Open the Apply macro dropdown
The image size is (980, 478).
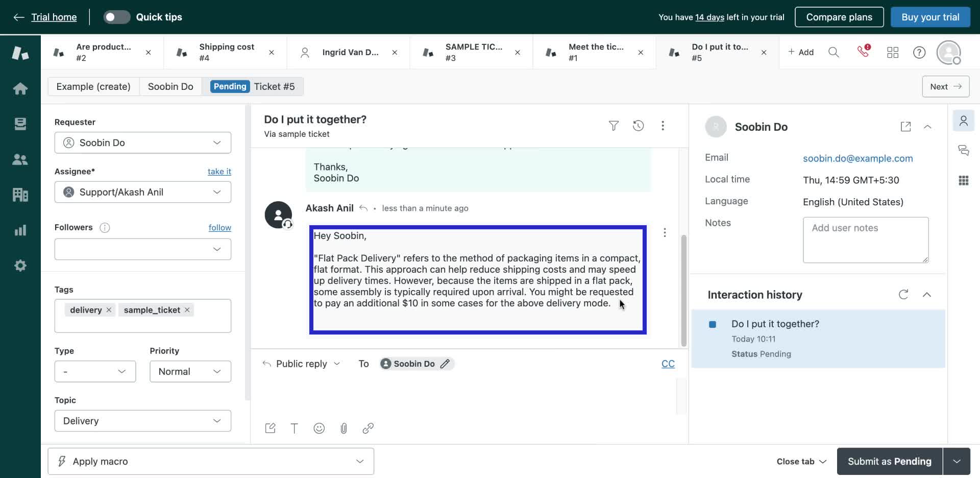point(210,461)
